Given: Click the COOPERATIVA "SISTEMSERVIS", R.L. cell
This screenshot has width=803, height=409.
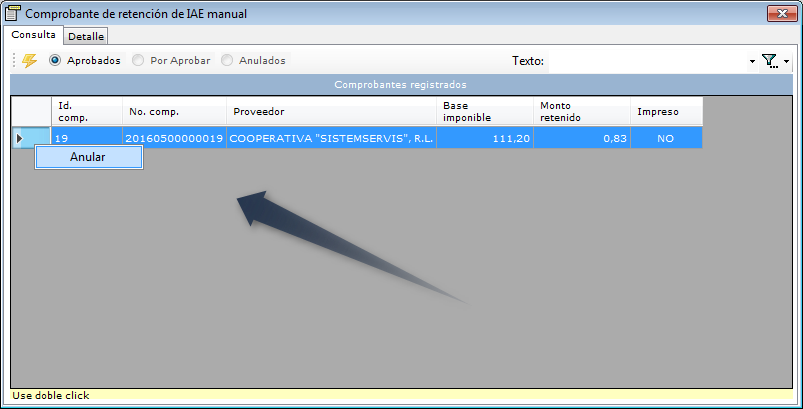Looking at the screenshot, I should tap(331, 138).
